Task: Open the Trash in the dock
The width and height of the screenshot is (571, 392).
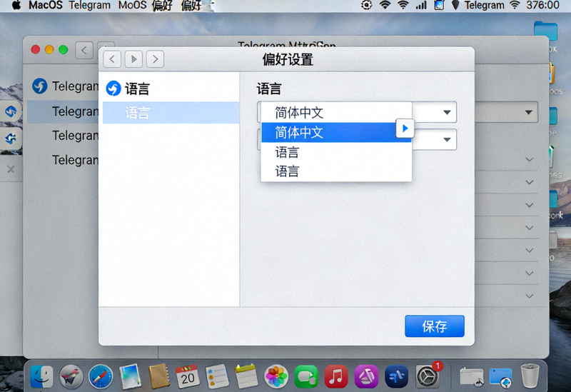Action: click(x=530, y=376)
